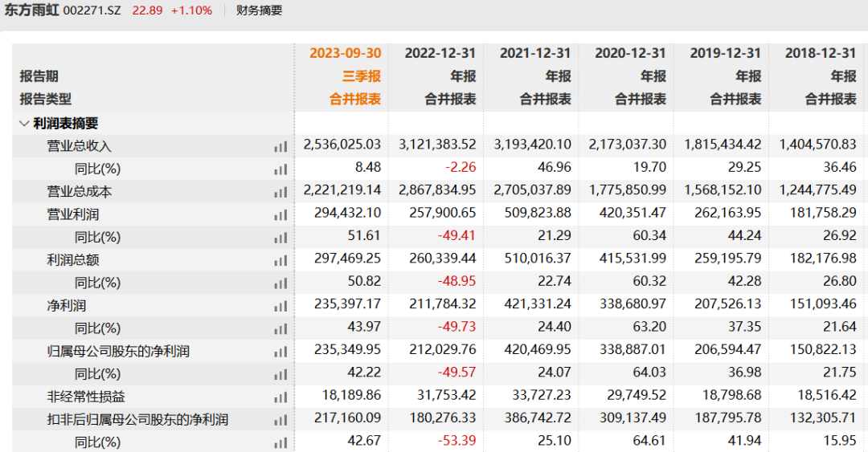Select the 2023-09-30 column header
This screenshot has height=452, width=868.
click(345, 53)
